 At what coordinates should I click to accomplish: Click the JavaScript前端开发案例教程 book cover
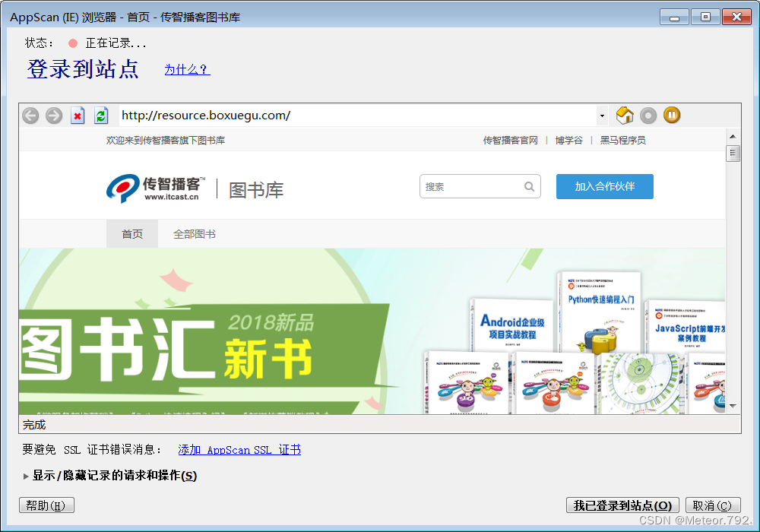click(685, 327)
